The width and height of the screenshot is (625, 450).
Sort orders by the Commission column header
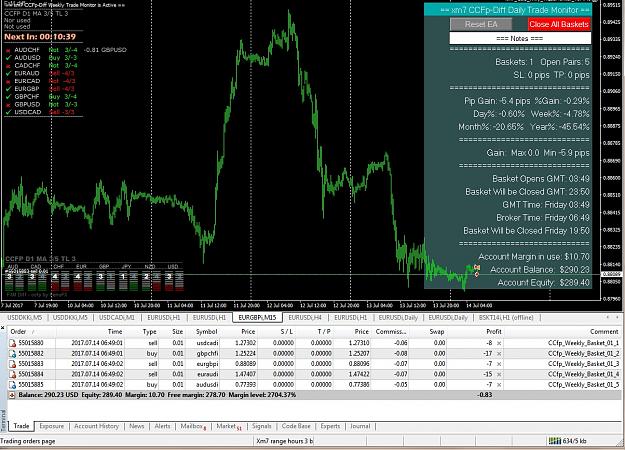391,332
